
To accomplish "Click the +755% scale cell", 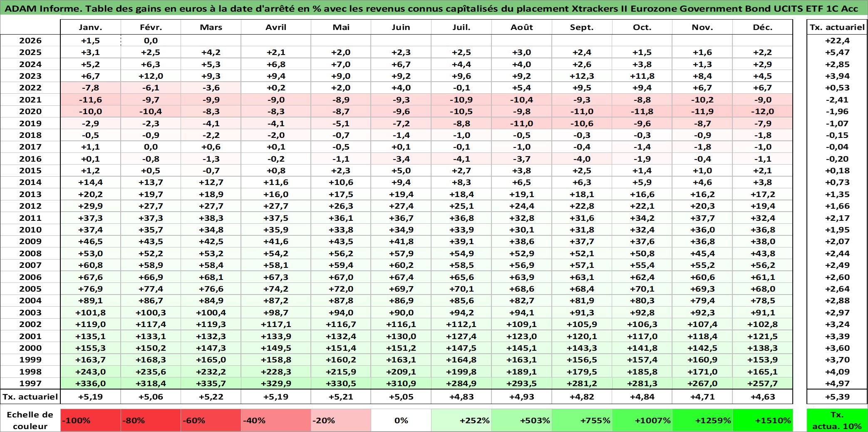I will (582, 420).
